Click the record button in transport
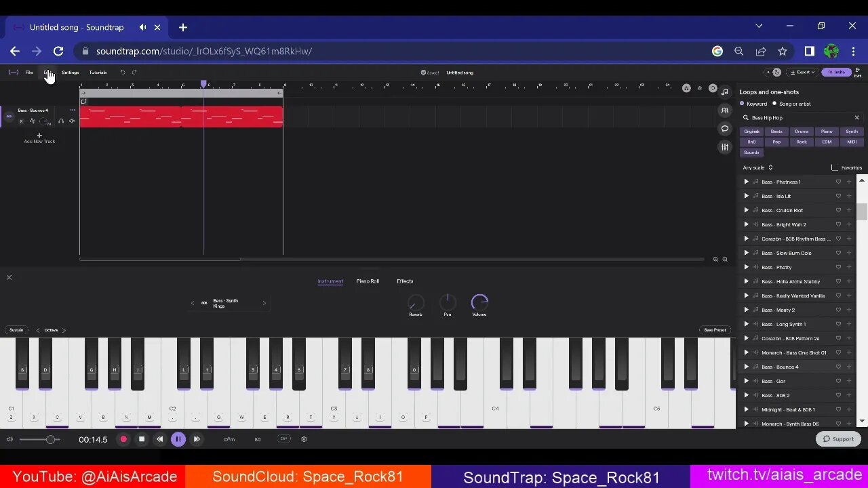Screen dimensions: 868x488 (123, 439)
